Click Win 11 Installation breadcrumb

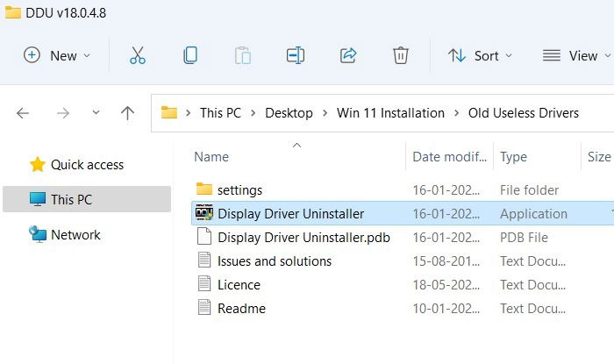(390, 113)
